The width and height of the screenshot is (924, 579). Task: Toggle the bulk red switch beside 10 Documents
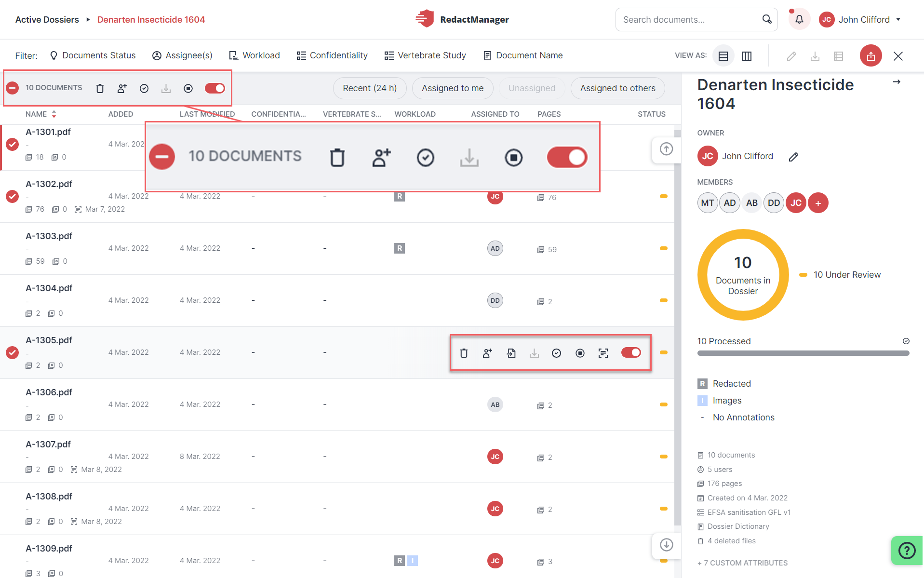pyautogui.click(x=215, y=88)
